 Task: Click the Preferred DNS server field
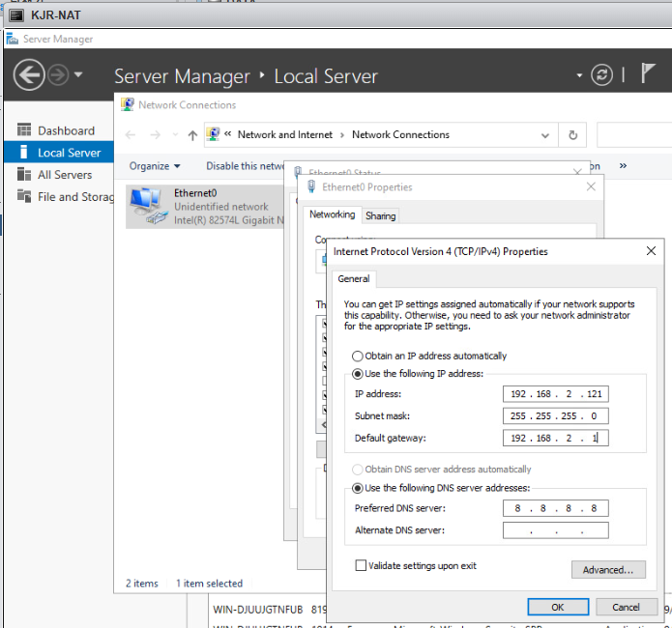tap(555, 508)
